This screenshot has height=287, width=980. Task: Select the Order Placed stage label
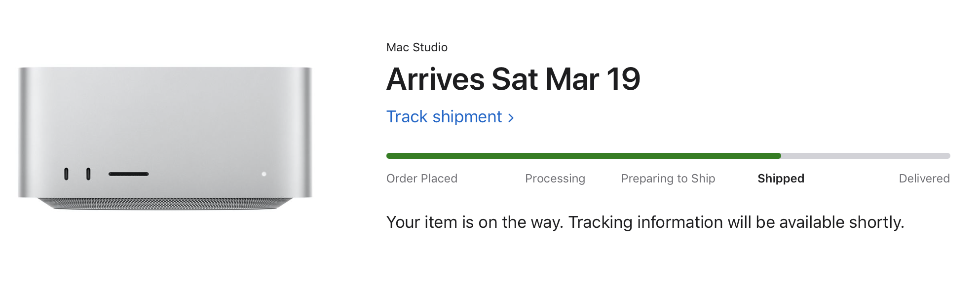421,179
